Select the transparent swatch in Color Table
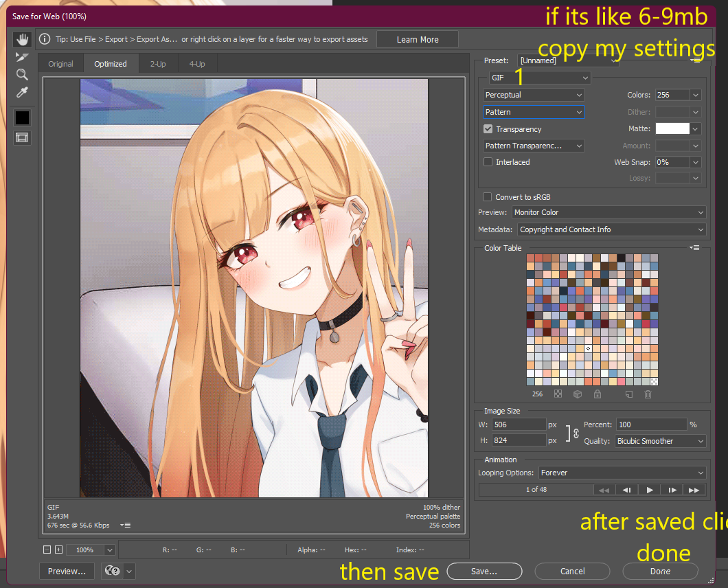Image resolution: width=728 pixels, height=588 pixels. (x=655, y=382)
